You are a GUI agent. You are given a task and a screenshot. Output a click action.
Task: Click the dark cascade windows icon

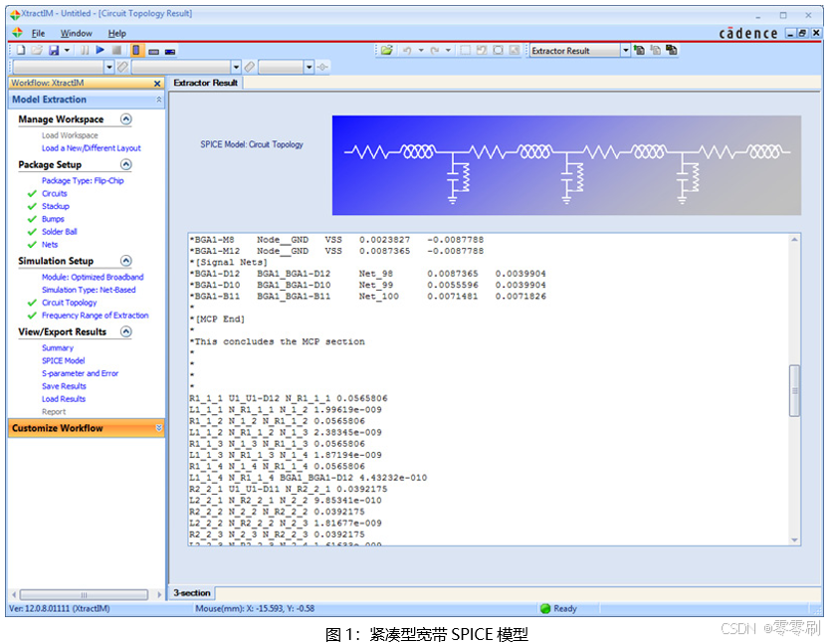[672, 50]
